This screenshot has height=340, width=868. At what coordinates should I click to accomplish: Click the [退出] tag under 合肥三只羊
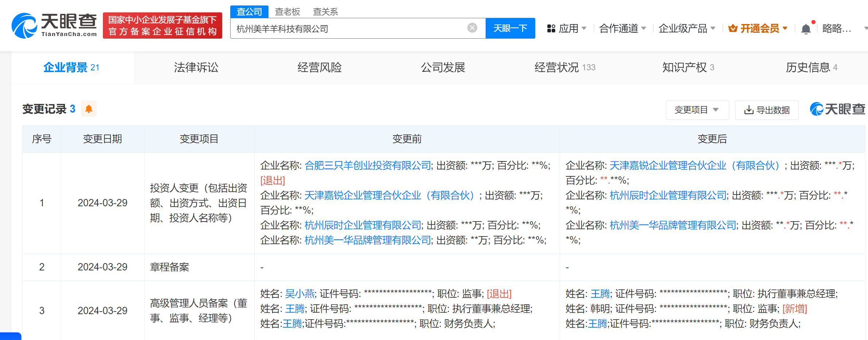(273, 180)
